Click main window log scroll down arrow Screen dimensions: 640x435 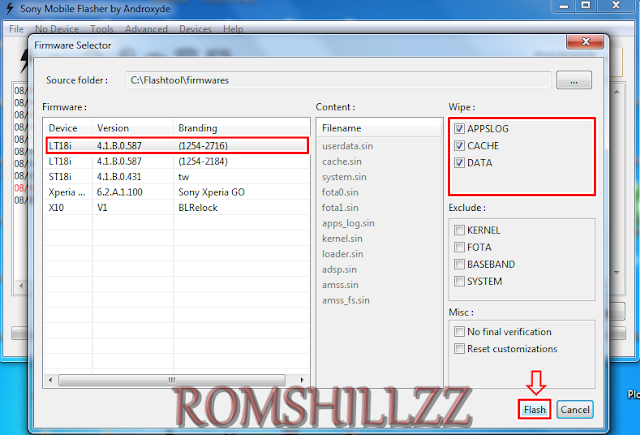pyautogui.click(x=617, y=272)
